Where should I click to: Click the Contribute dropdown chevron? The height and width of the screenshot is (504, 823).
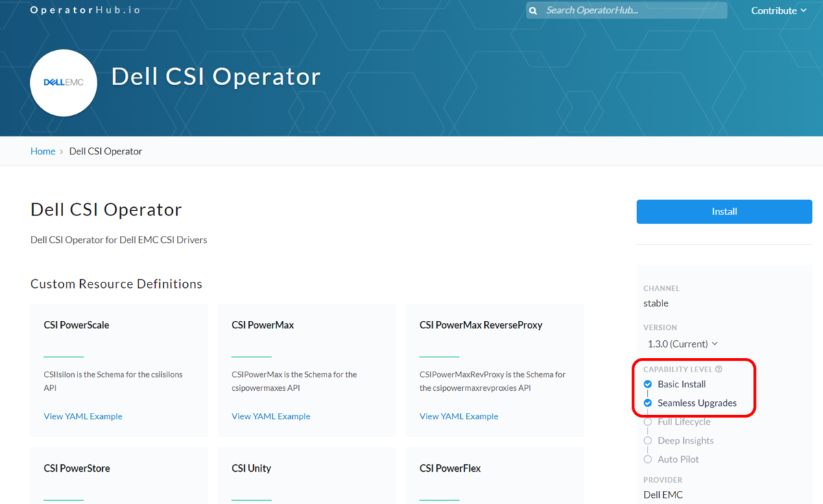pos(804,10)
